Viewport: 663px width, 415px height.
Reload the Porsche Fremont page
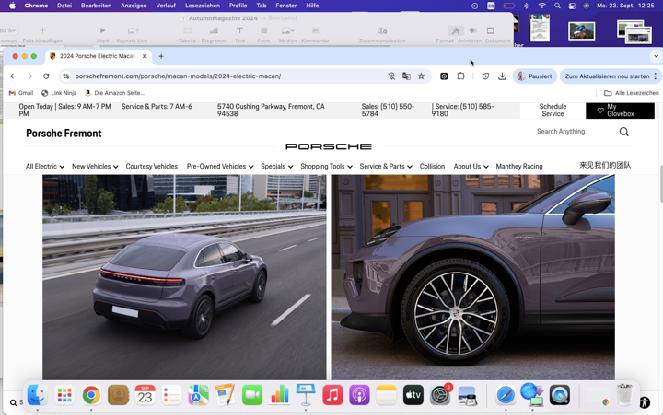coord(46,76)
